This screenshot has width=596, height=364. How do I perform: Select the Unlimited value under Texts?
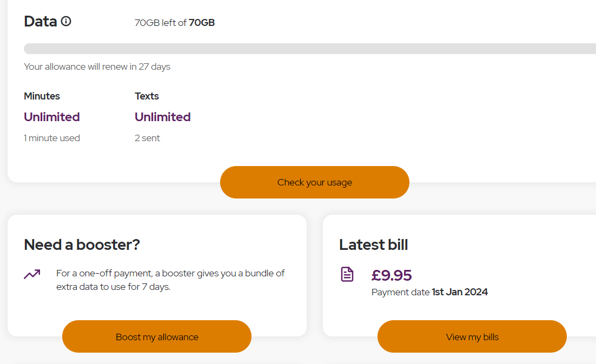[163, 117]
